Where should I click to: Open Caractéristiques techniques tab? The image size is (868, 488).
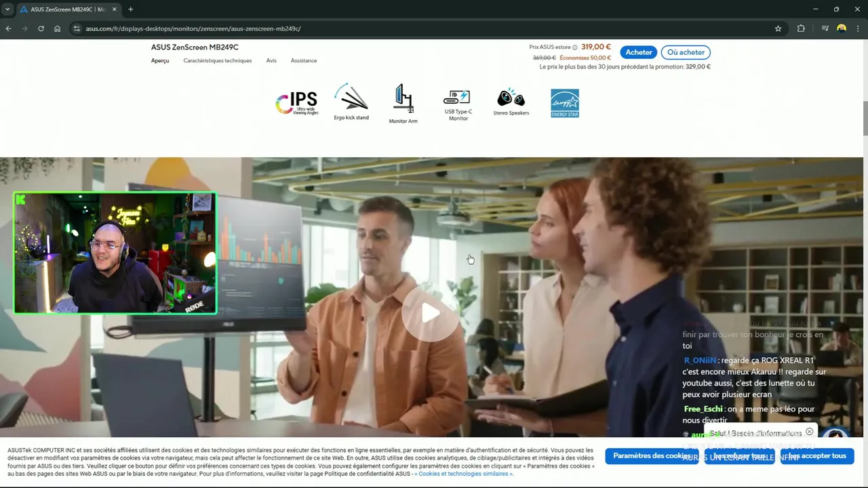coord(217,60)
